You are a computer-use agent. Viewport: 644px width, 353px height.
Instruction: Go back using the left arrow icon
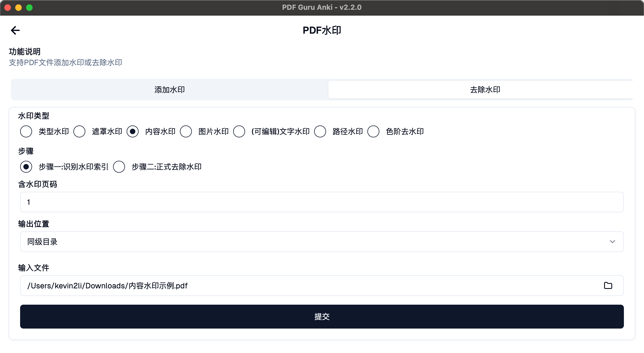[15, 30]
